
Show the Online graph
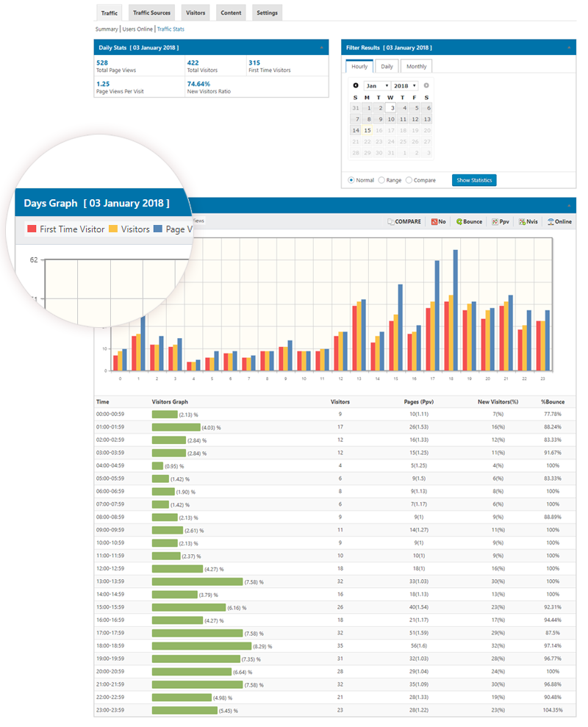click(x=559, y=221)
